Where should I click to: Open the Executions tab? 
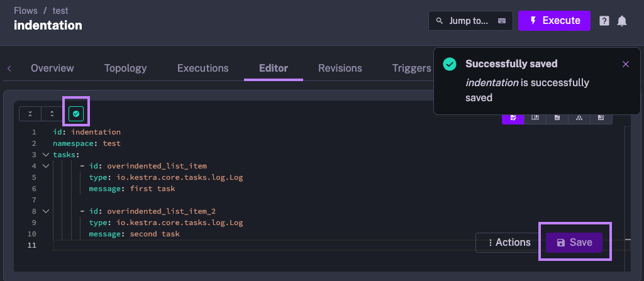tap(203, 68)
